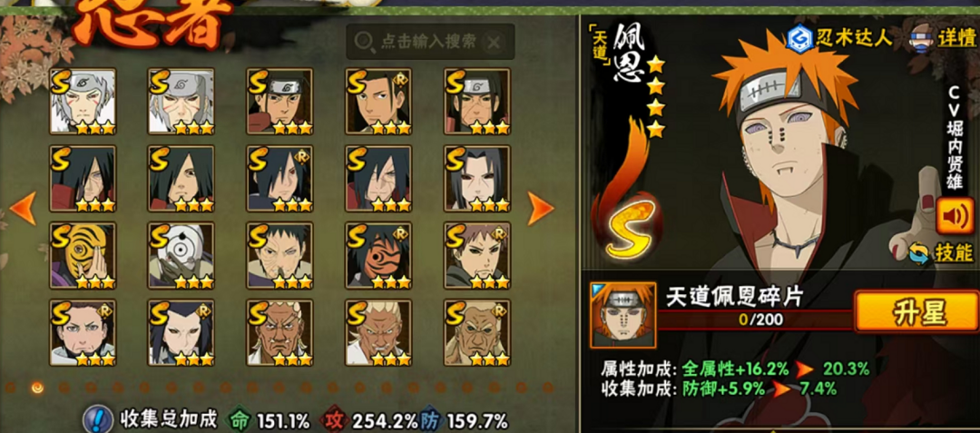The image size is (980, 433).
Task: Go to next ninja page arrow
Action: pyautogui.click(x=541, y=208)
